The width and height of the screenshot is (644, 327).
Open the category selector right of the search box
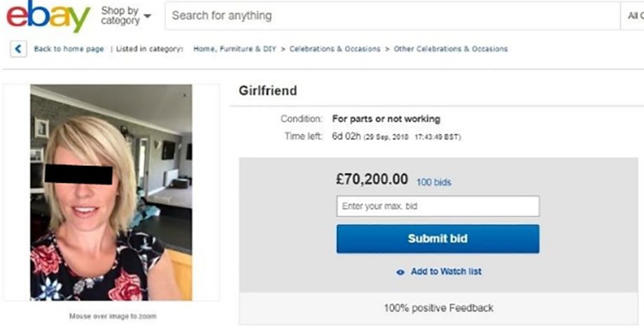pos(631,15)
